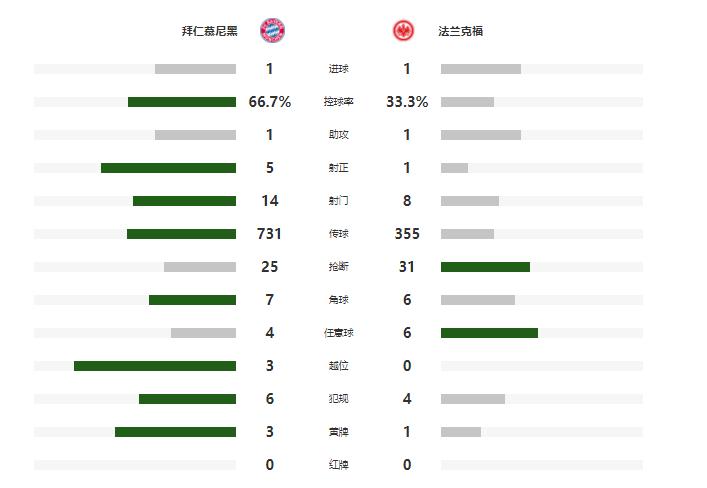Click the 红牌 stat label
Screen dimensions: 707x488
click(338, 465)
